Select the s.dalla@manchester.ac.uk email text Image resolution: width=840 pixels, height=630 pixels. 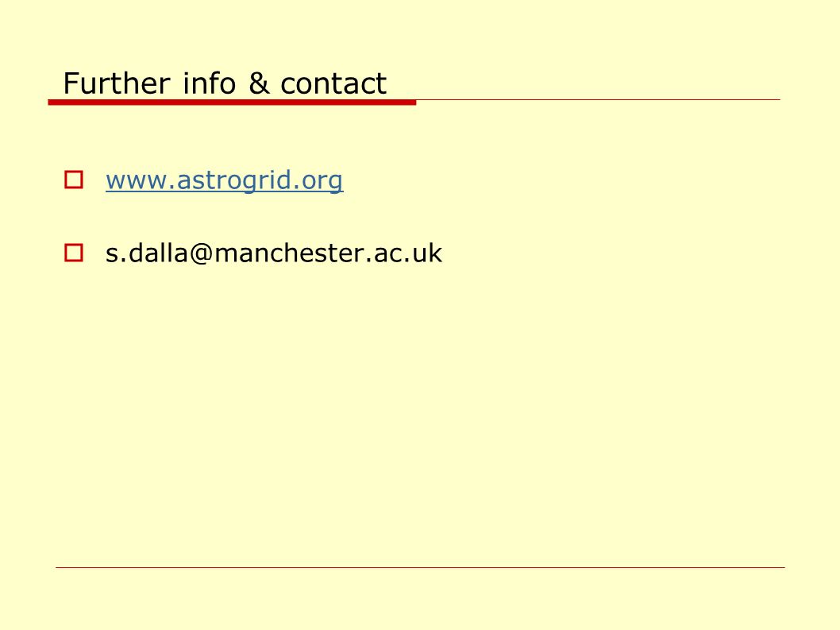(x=274, y=253)
